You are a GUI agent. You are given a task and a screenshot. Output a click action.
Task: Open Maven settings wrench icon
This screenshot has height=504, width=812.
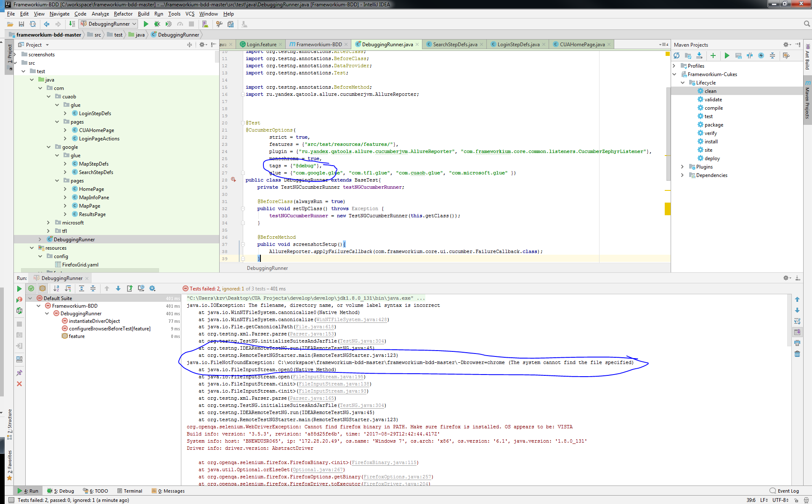786,55
